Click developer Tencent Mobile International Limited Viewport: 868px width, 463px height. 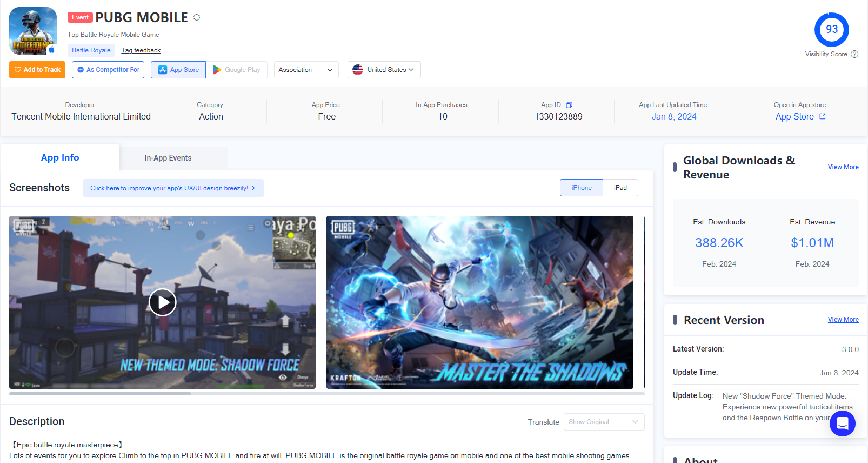pyautogui.click(x=81, y=116)
